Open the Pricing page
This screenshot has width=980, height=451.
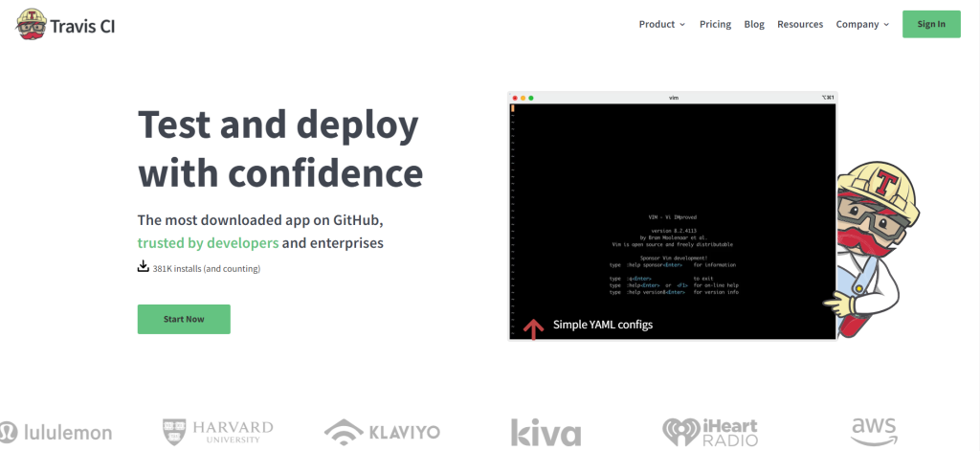pos(715,24)
